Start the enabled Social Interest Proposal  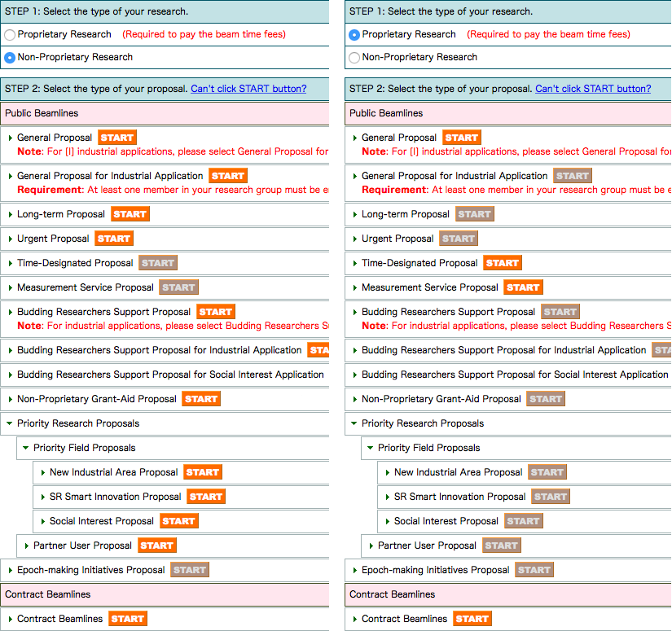[178, 521]
